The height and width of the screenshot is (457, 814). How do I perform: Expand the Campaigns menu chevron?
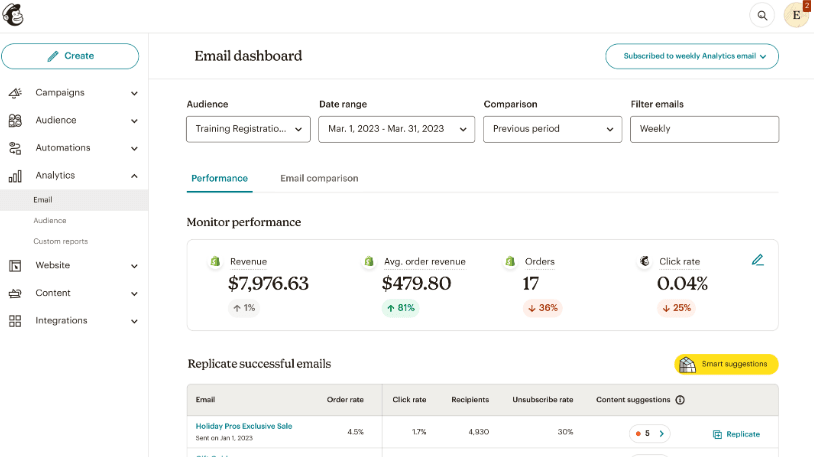[x=134, y=93]
